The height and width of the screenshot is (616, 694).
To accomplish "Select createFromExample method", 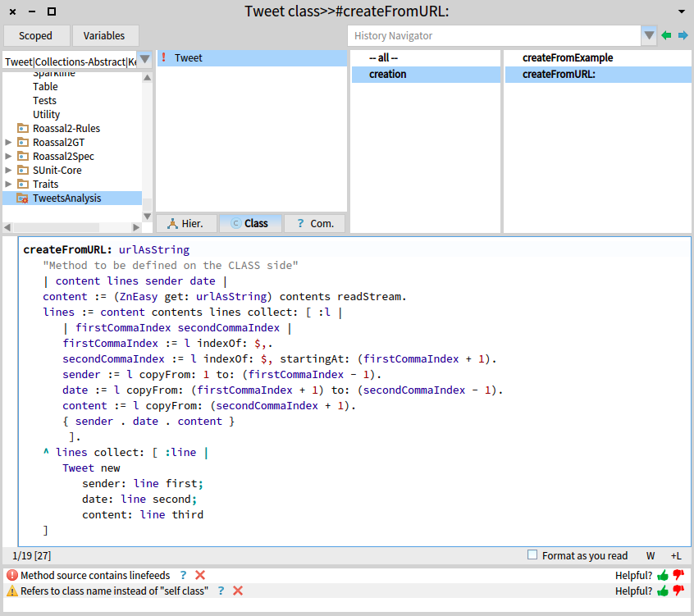I will pos(568,58).
